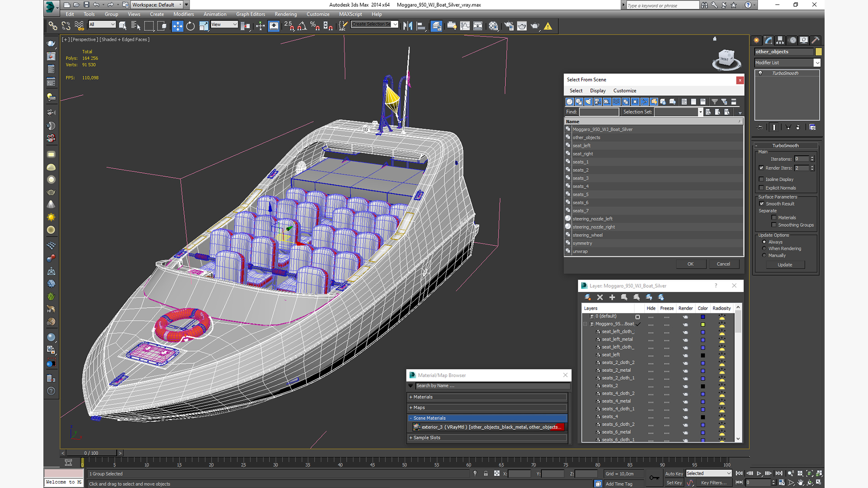
Task: Open the selection filter All dropdown
Action: pos(102,24)
